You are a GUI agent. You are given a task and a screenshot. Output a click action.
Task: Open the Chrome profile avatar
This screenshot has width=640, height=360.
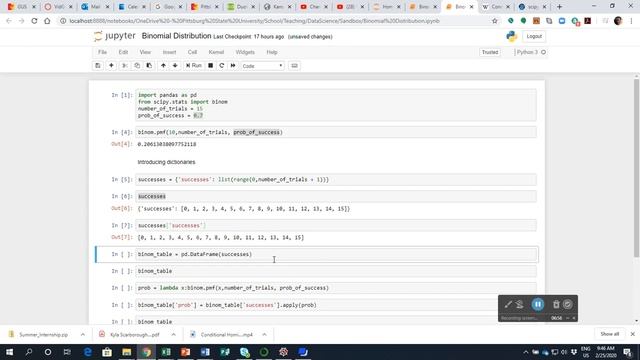(x=618, y=21)
